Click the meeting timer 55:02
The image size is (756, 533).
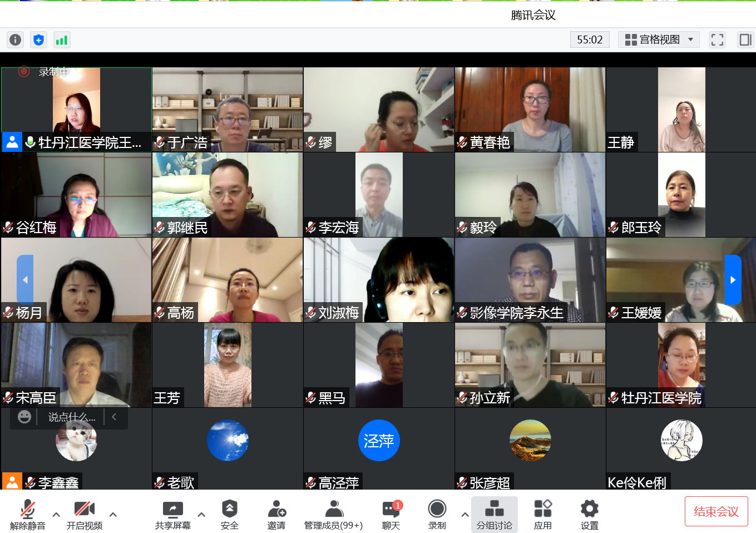(590, 40)
